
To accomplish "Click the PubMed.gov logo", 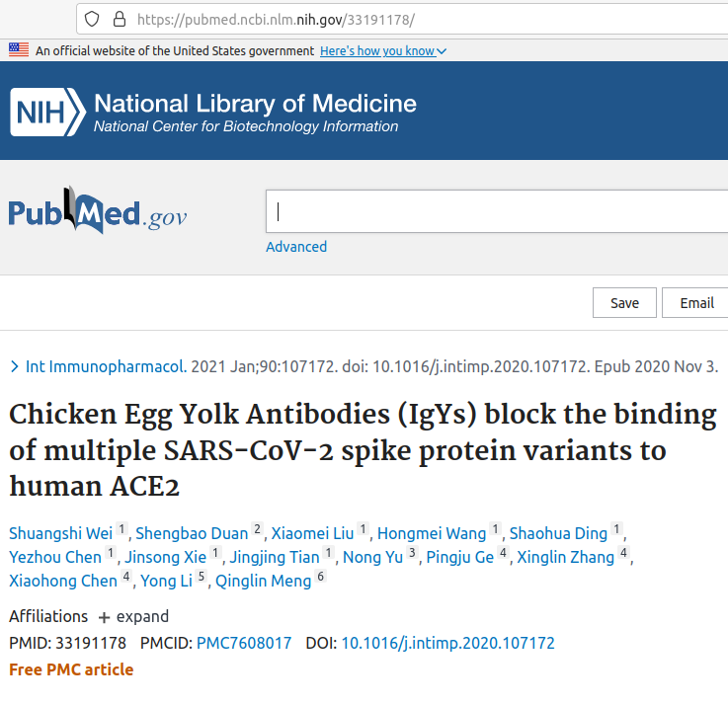I will tap(98, 210).
